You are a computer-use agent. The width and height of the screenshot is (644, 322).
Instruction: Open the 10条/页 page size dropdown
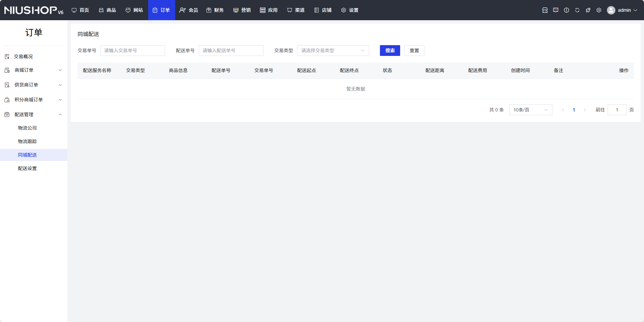point(530,110)
